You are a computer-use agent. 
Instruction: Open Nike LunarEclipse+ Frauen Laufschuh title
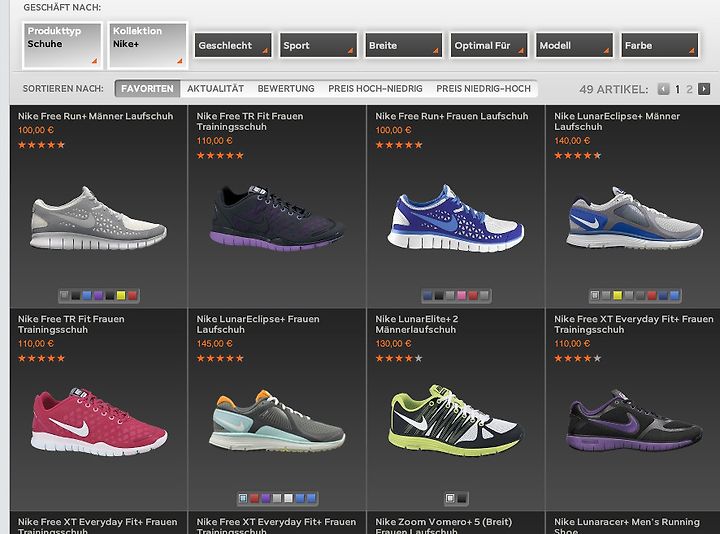coord(258,324)
